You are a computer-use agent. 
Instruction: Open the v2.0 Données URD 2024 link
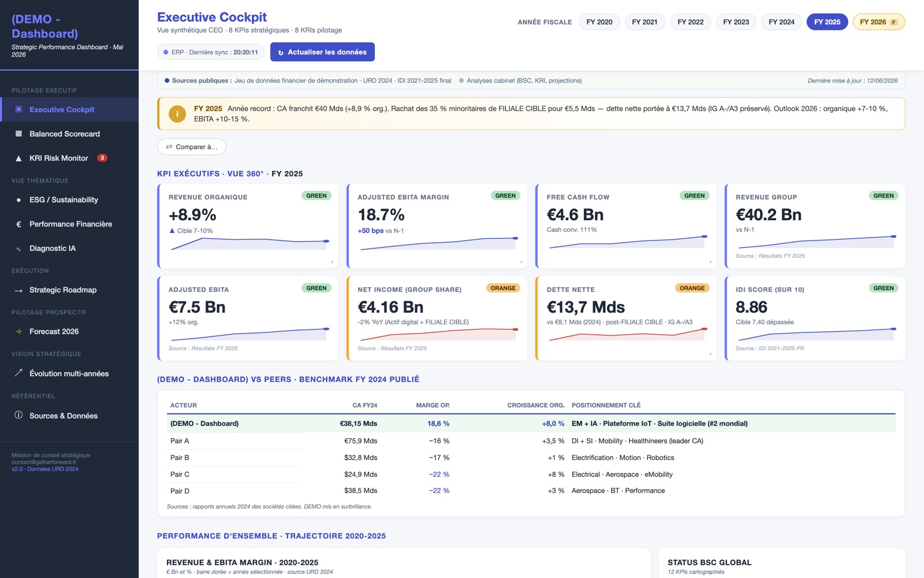point(45,469)
